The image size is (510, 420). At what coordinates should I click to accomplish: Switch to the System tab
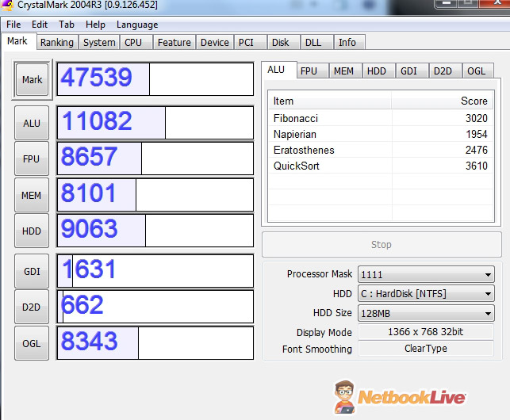[99, 42]
